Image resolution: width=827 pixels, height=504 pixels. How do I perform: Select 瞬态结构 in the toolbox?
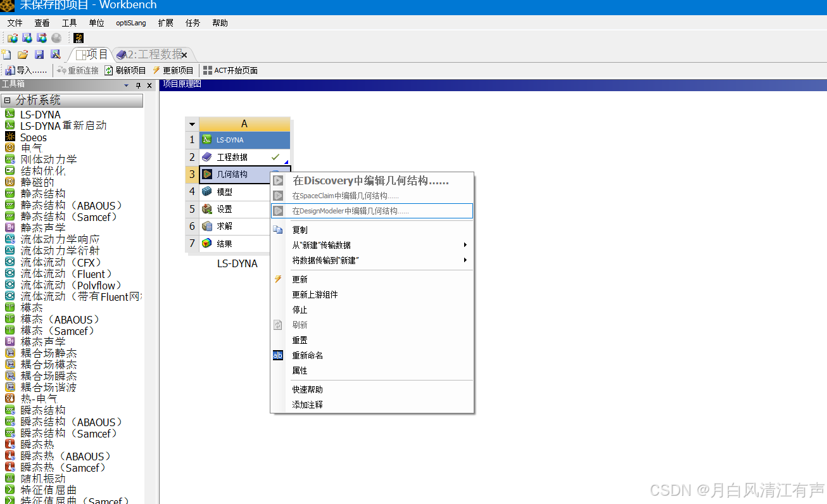click(x=43, y=410)
